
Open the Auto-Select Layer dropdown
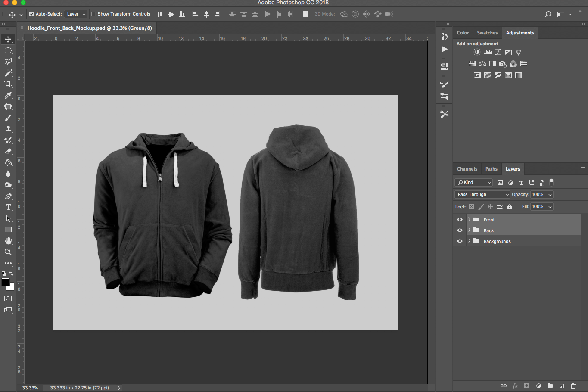pos(76,14)
